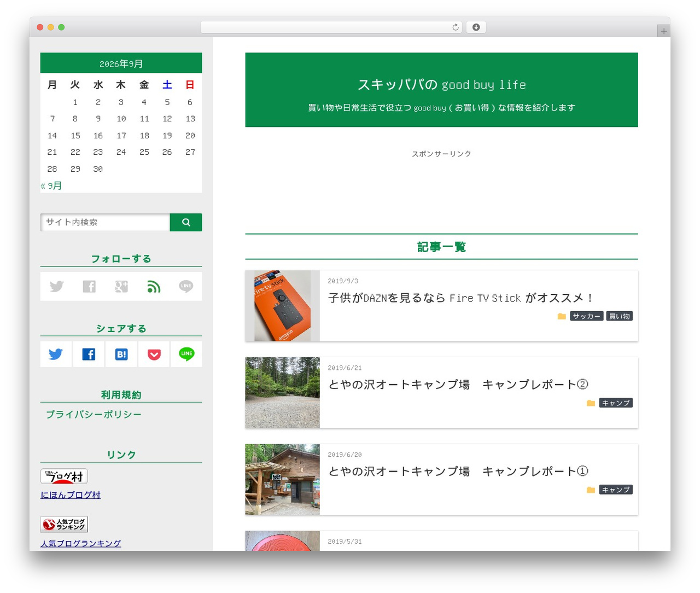Open the wooden cabin thumbnail
This screenshot has height=593, width=700.
282,480
